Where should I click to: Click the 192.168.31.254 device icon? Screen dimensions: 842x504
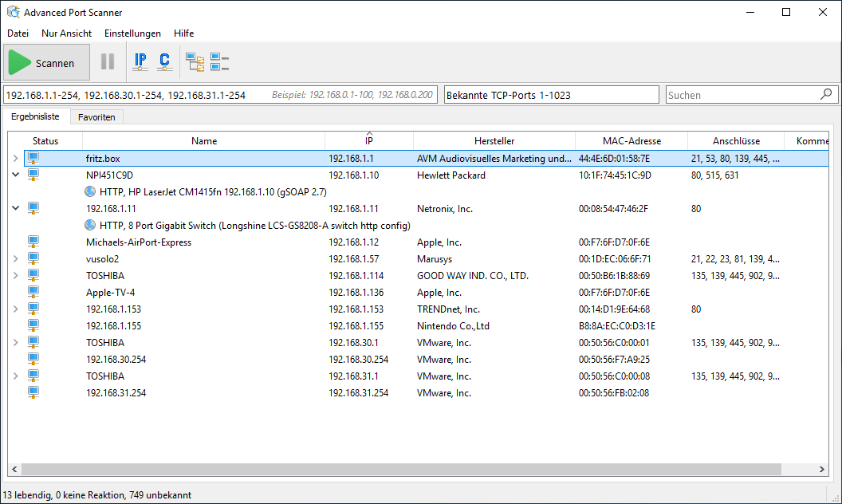[x=33, y=393]
